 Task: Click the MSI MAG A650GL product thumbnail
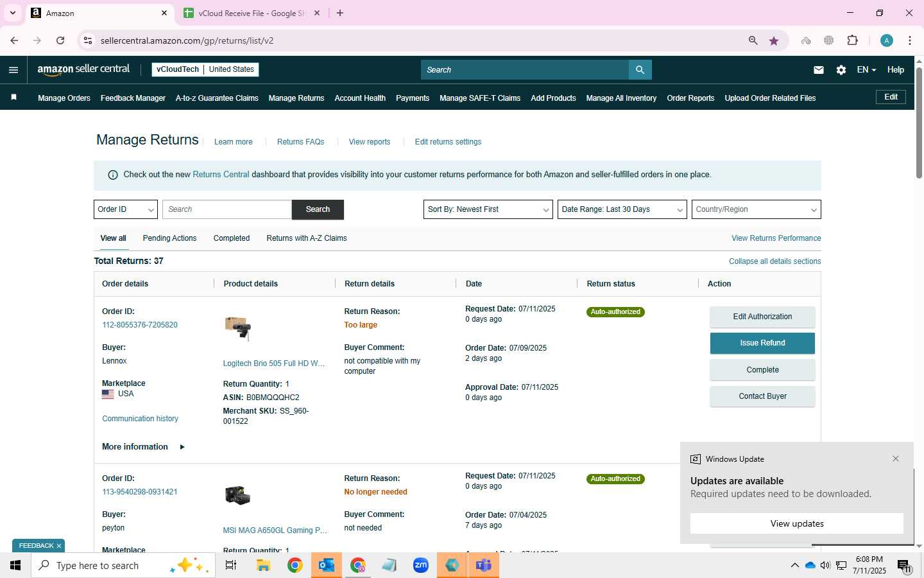[237, 495]
